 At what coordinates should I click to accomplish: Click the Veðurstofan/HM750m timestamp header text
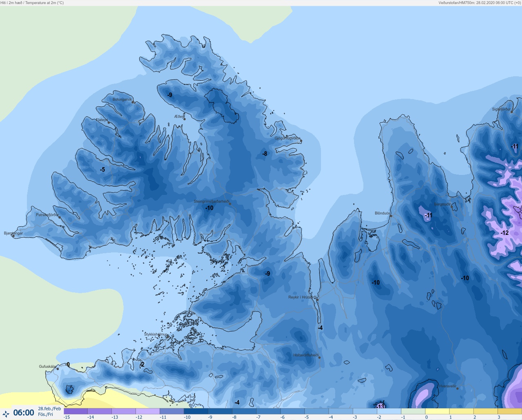click(480, 2)
